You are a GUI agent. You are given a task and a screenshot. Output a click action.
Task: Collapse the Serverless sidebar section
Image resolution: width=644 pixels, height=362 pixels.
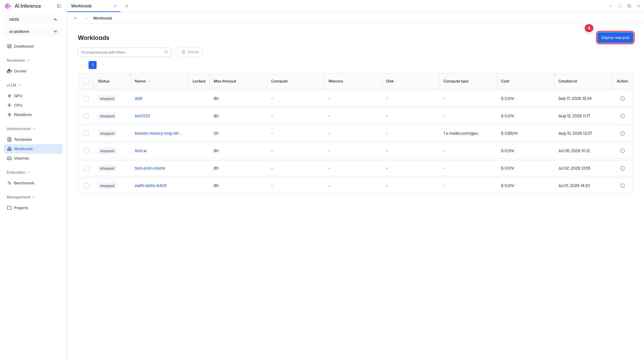[x=18, y=60]
